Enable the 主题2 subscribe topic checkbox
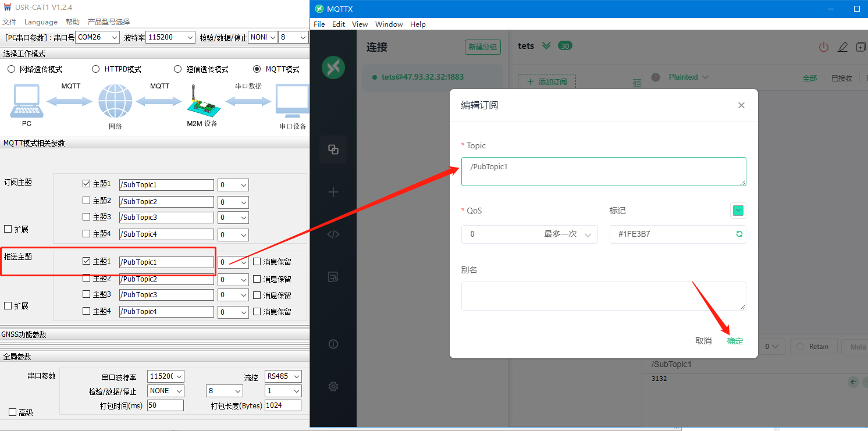868x431 pixels. [x=86, y=201]
